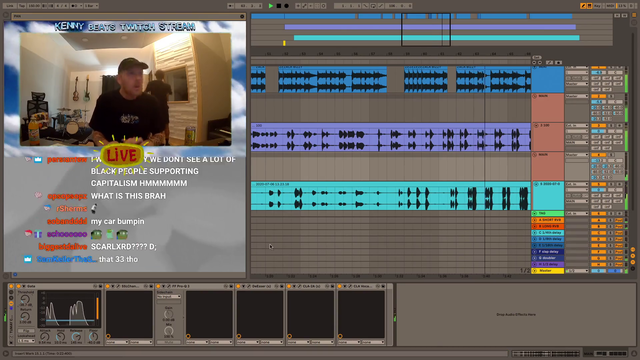640x360 pixels.
Task: Open the DeEsser plug-in window wrench
Action: click(x=249, y=287)
